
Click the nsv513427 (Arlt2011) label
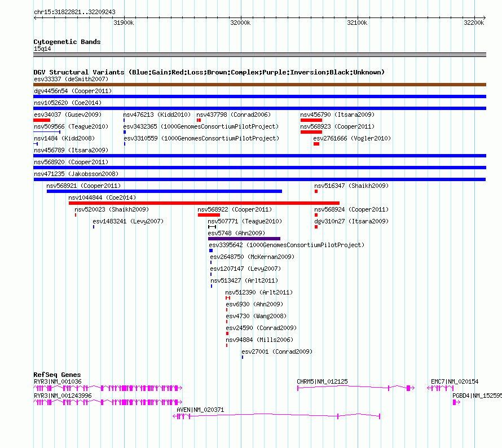pos(244,280)
